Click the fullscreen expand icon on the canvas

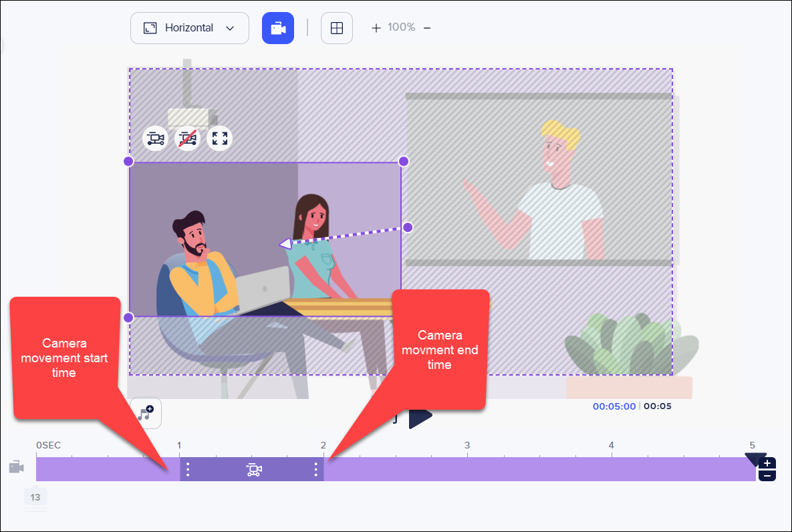(219, 138)
